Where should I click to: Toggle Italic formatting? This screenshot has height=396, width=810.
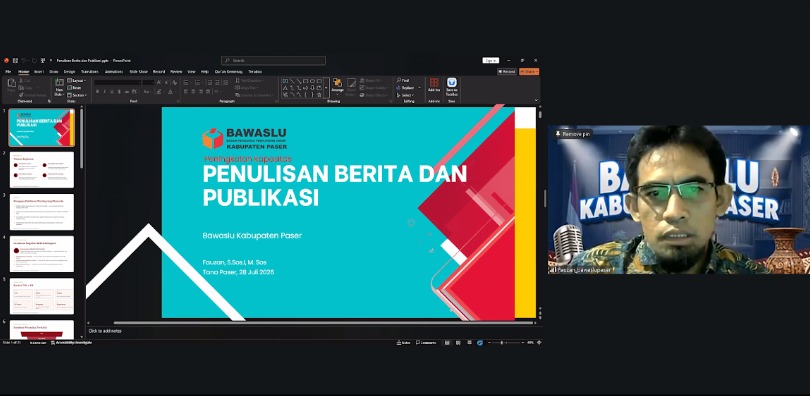pyautogui.click(x=104, y=91)
